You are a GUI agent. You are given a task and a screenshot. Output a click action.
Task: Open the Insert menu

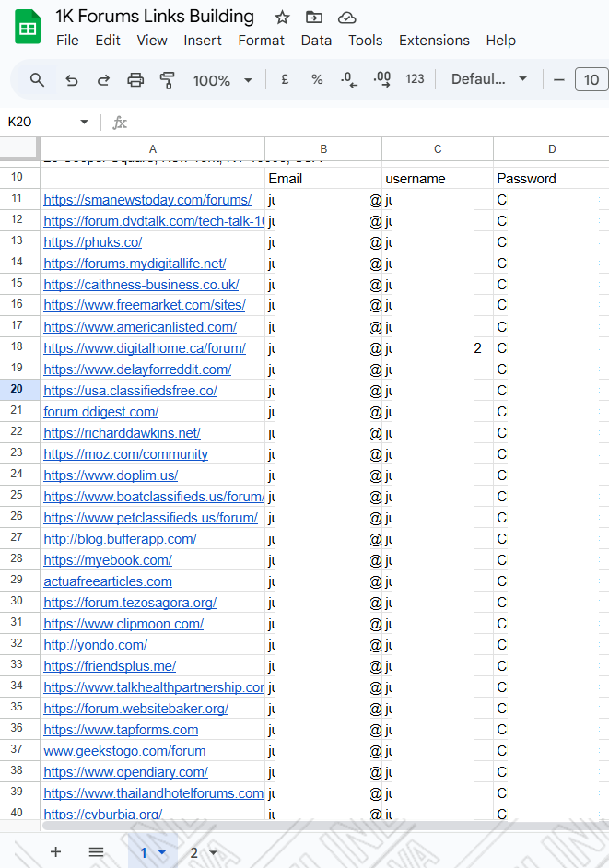point(203,41)
